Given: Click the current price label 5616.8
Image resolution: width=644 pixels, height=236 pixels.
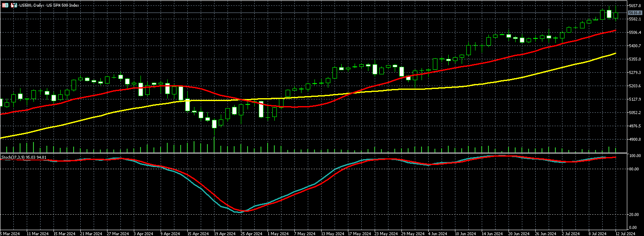Looking at the screenshot, I should tap(635, 13).
